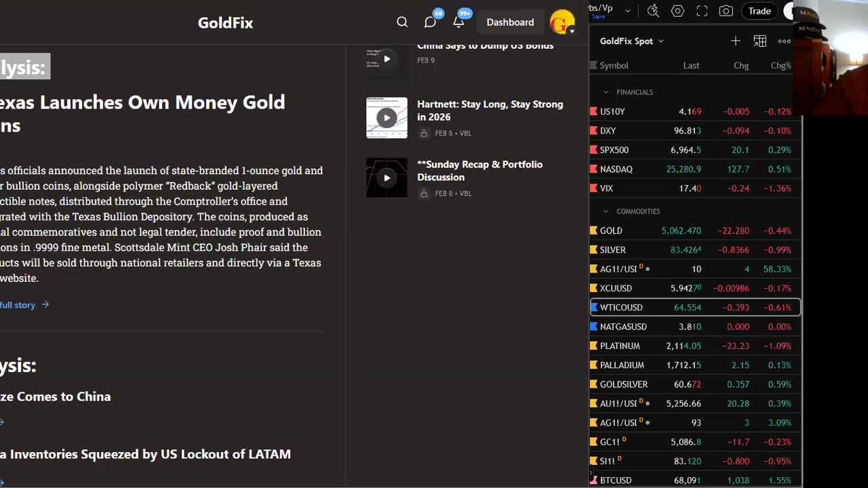Select the NASDAQ watchlist row

(695, 169)
